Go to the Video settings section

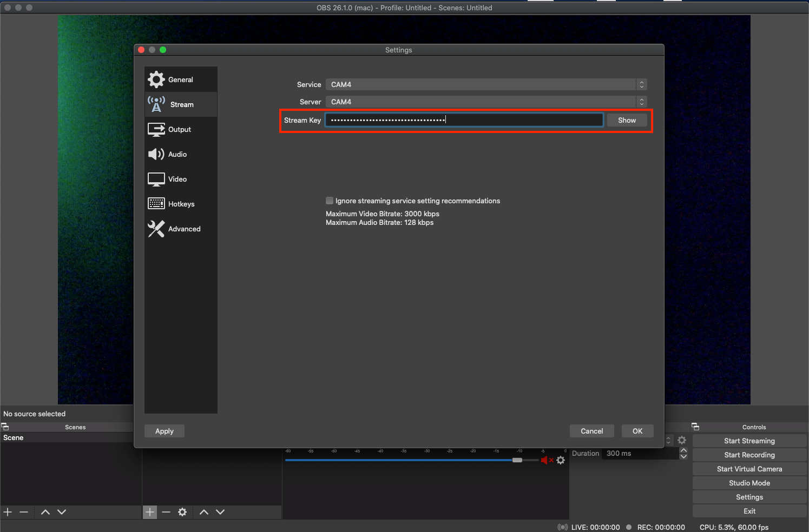(x=177, y=179)
